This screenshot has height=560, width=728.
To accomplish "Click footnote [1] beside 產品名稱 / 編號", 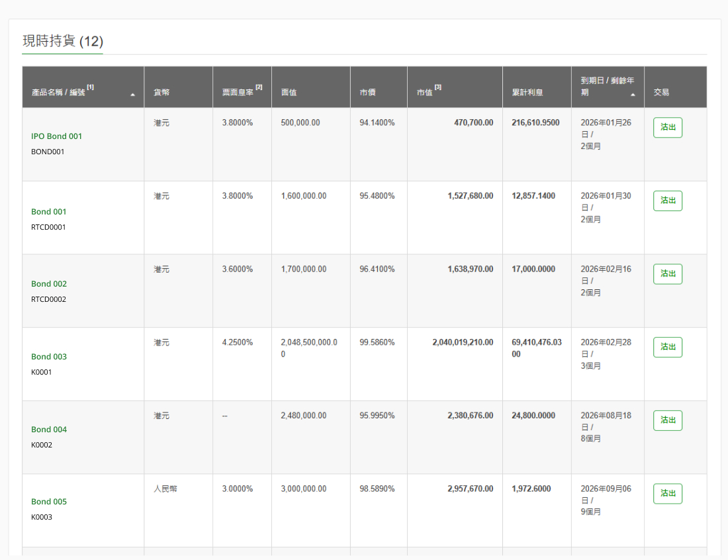I will pyautogui.click(x=91, y=87).
